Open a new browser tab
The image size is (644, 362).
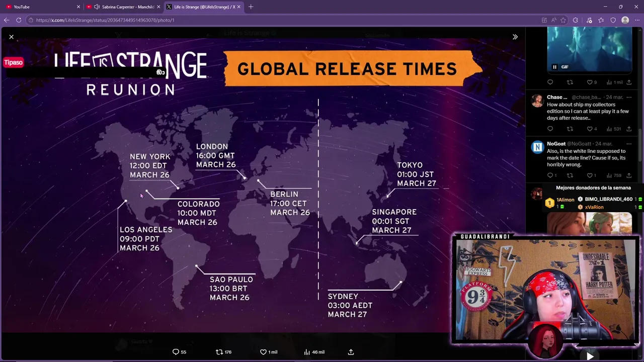(251, 7)
